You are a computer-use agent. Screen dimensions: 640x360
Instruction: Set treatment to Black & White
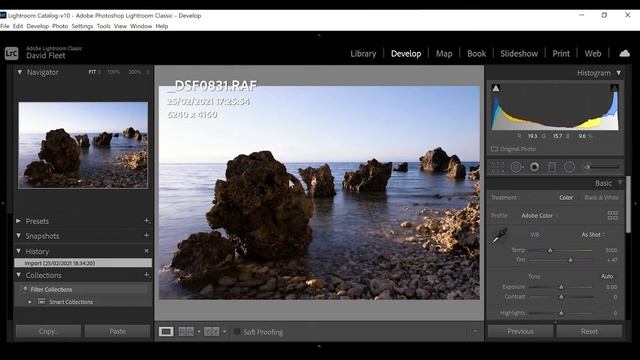(601, 198)
